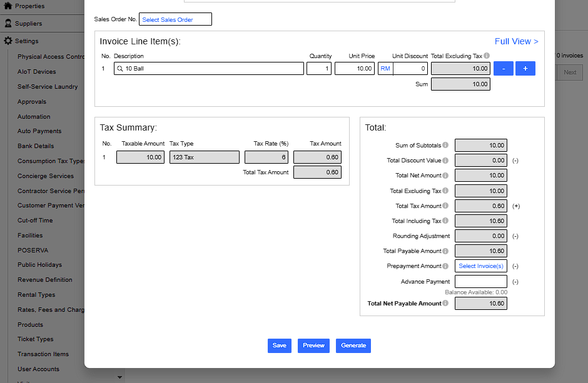Open the Select Invoice(s) prepayment picker
The image size is (588, 383).
(480, 266)
